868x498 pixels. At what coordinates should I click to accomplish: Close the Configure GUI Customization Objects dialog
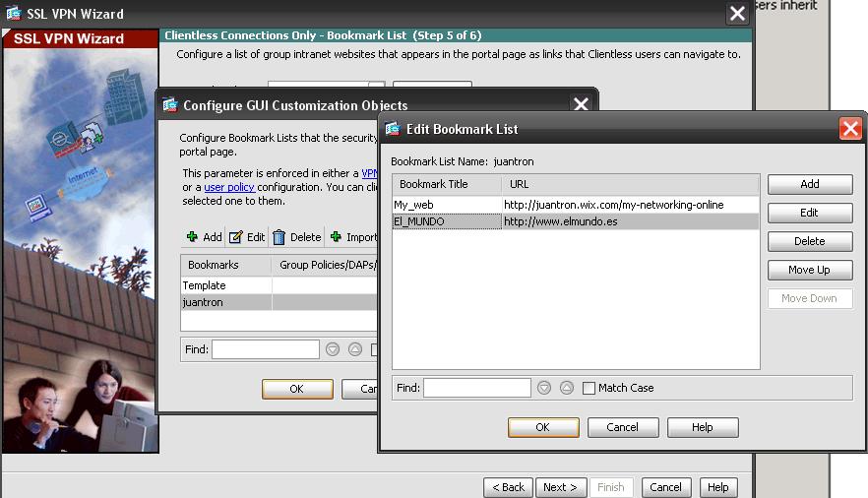[581, 104]
